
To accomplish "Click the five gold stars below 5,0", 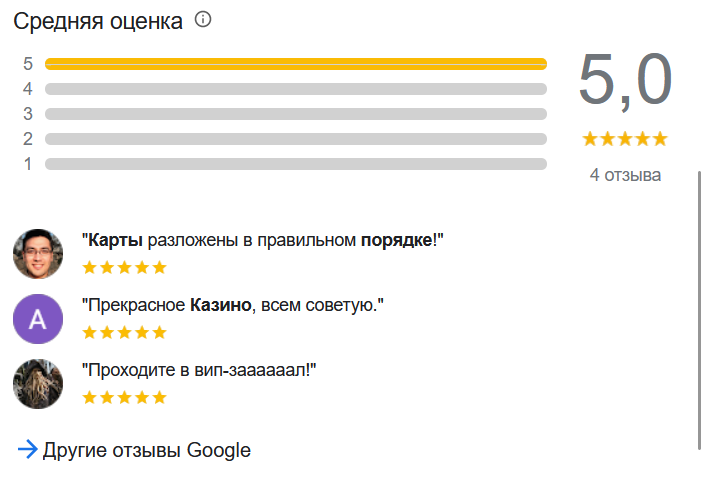I will point(625,139).
